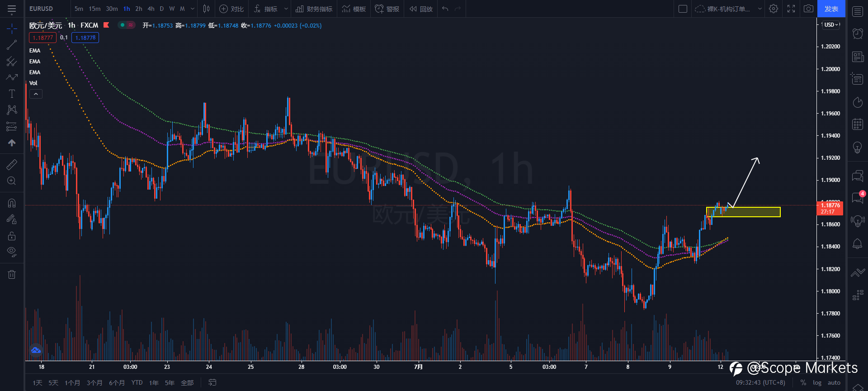The width and height of the screenshot is (868, 391).
Task: Toggle percent scale mode
Action: click(x=803, y=383)
